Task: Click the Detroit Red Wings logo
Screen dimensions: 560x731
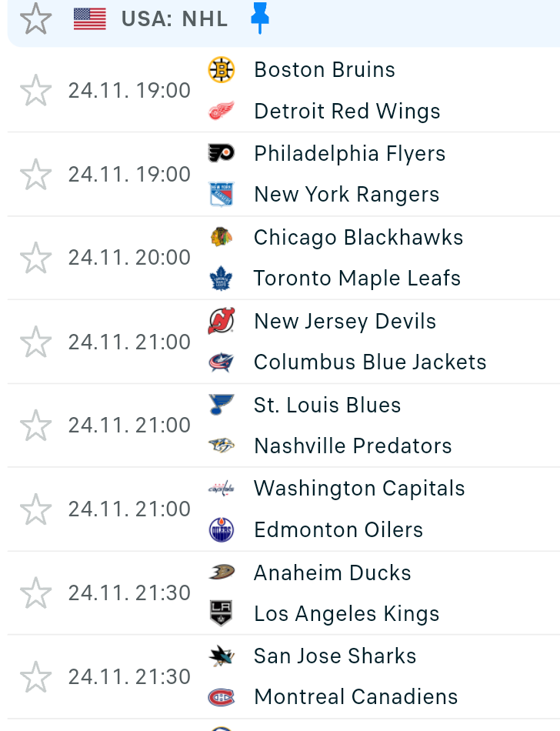Action: point(222,112)
